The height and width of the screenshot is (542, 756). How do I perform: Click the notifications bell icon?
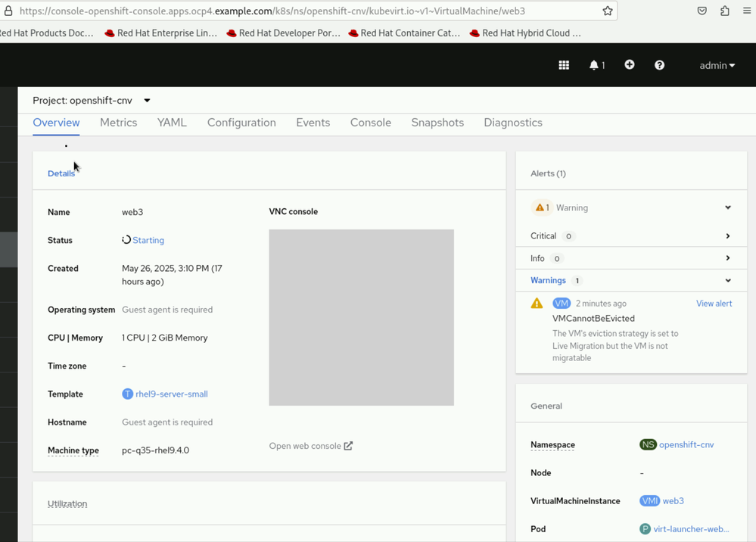[595, 65]
